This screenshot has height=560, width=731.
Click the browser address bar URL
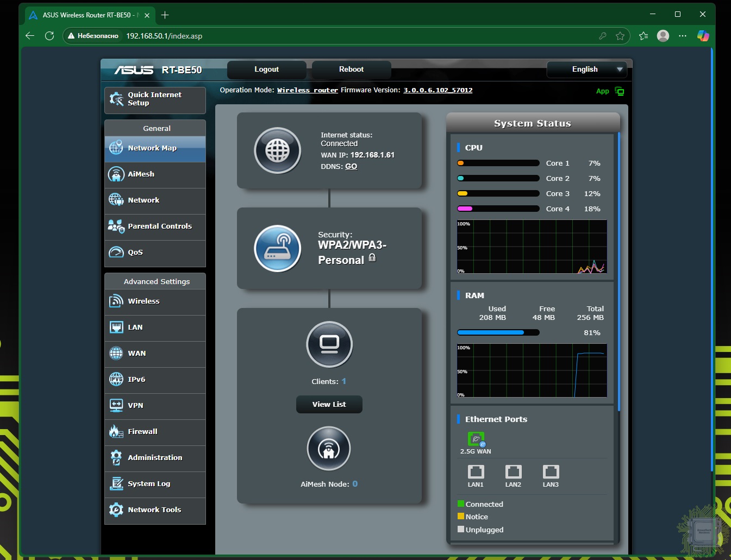pyautogui.click(x=164, y=36)
